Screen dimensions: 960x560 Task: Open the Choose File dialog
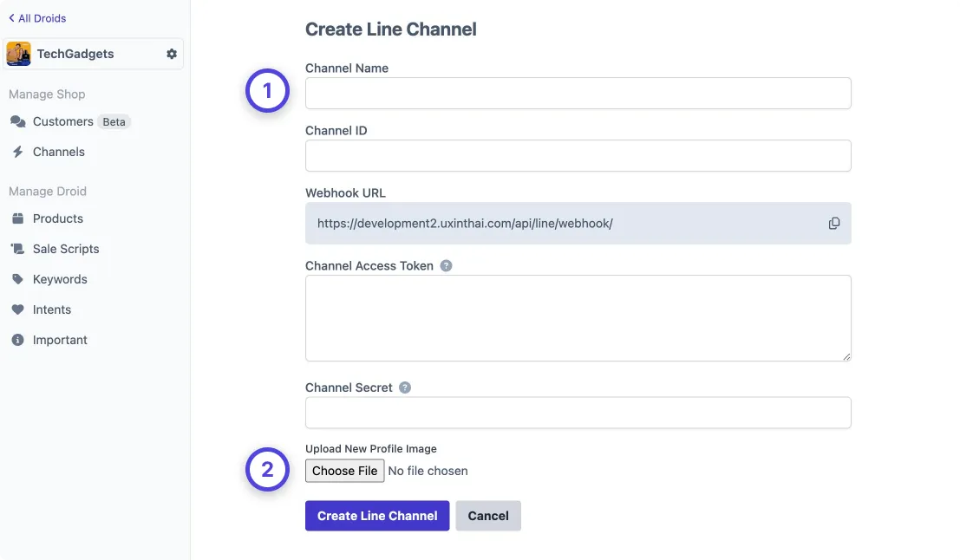pyautogui.click(x=344, y=471)
